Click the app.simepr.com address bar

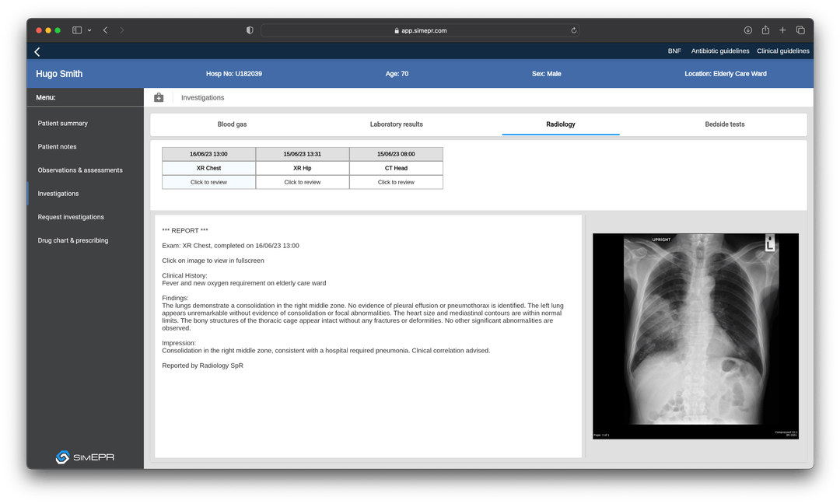coord(420,30)
